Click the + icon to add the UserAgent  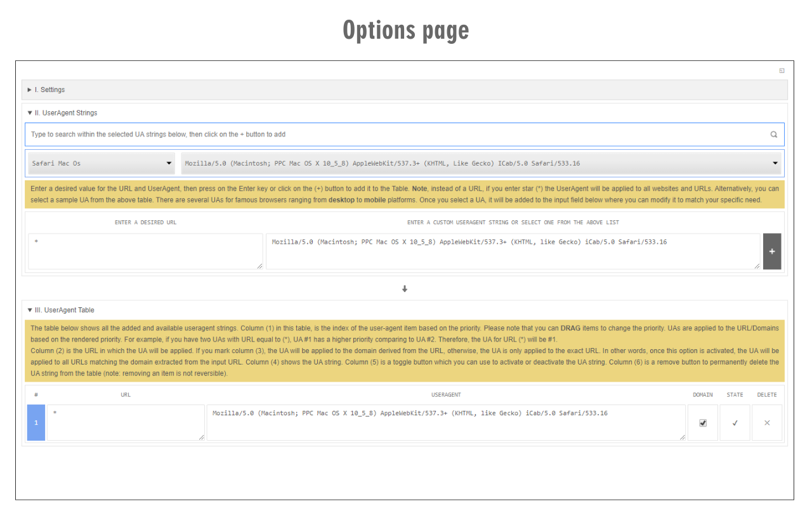(772, 251)
